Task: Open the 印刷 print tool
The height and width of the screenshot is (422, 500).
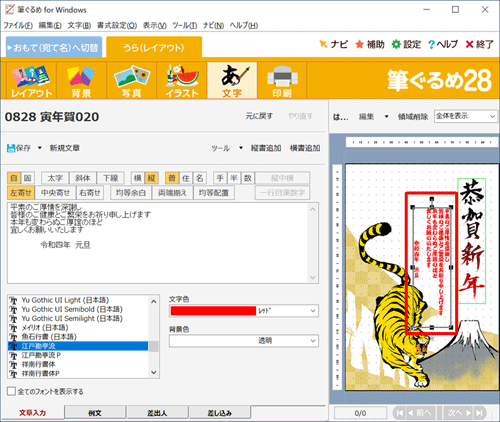Action: (x=282, y=80)
